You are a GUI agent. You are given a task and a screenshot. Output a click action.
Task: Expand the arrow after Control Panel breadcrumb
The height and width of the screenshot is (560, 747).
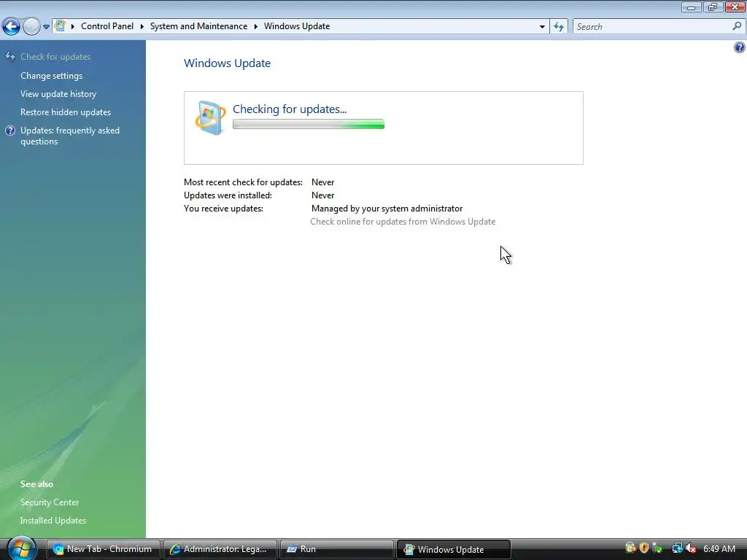coord(142,26)
